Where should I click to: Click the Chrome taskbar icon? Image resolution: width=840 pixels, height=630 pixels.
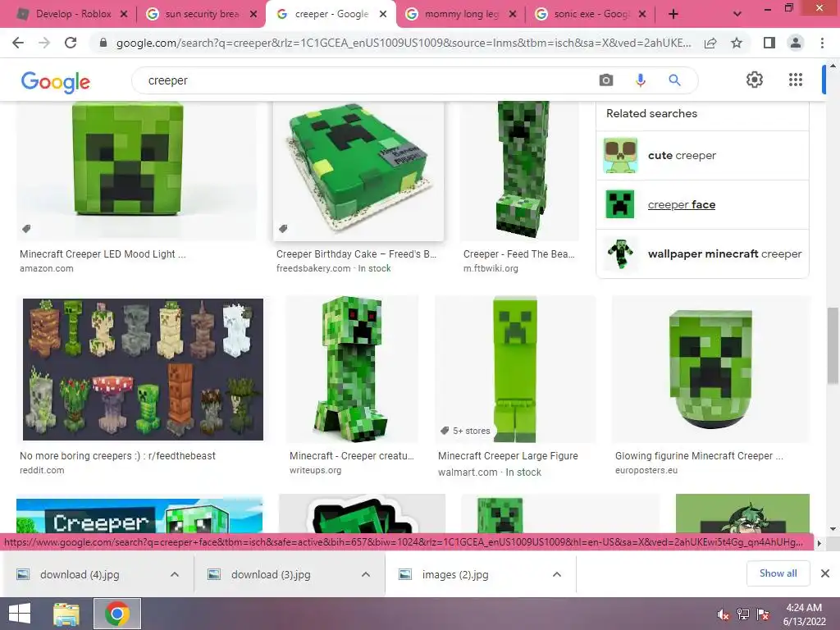[117, 614]
